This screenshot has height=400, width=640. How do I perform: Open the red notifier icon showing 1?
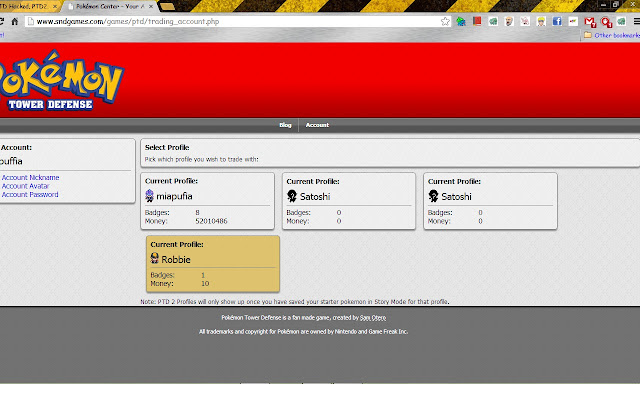pos(606,22)
